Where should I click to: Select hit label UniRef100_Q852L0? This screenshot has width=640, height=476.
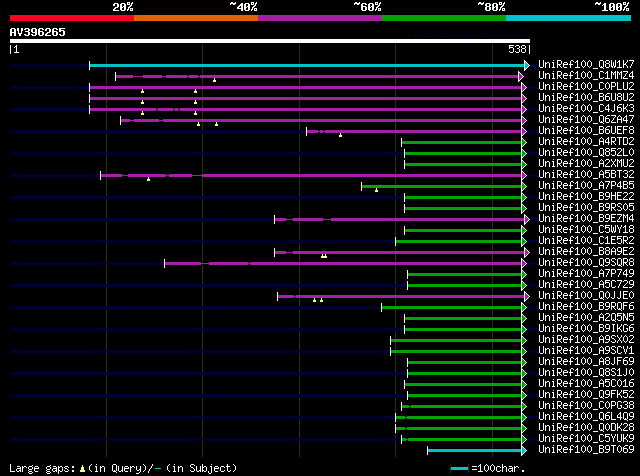(x=586, y=153)
